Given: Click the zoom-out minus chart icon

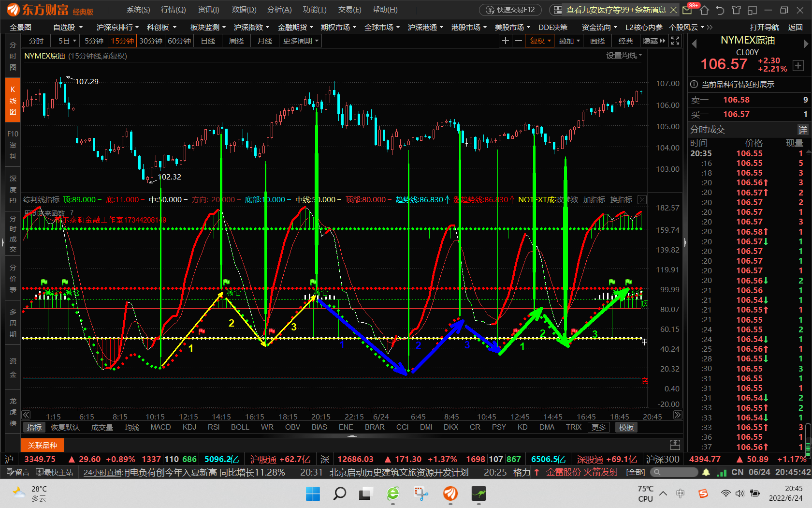Looking at the screenshot, I should pos(519,41).
